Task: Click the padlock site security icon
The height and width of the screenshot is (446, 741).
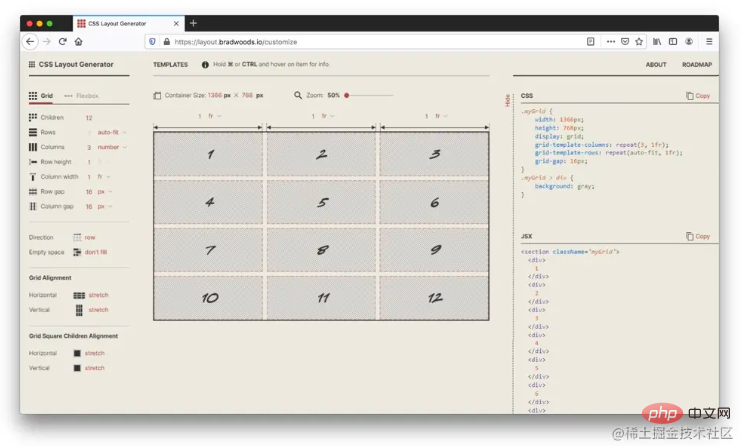Action: point(166,42)
